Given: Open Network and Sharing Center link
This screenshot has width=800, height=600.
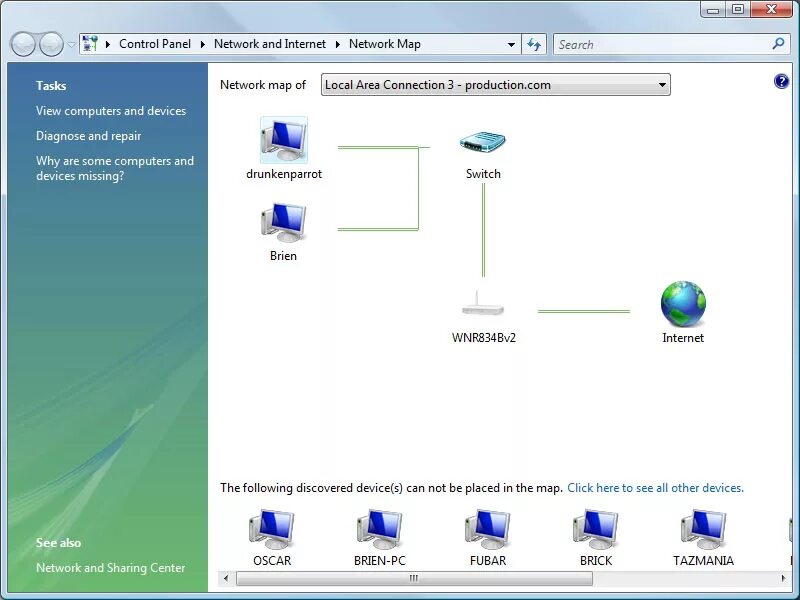Looking at the screenshot, I should coord(111,567).
